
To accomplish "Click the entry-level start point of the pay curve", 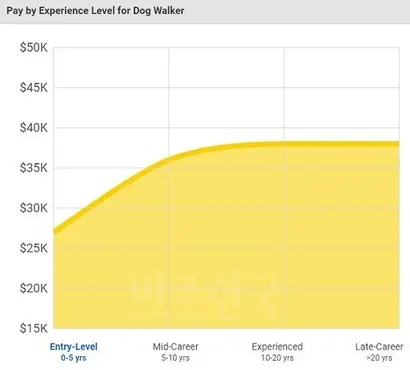I will (x=55, y=231).
